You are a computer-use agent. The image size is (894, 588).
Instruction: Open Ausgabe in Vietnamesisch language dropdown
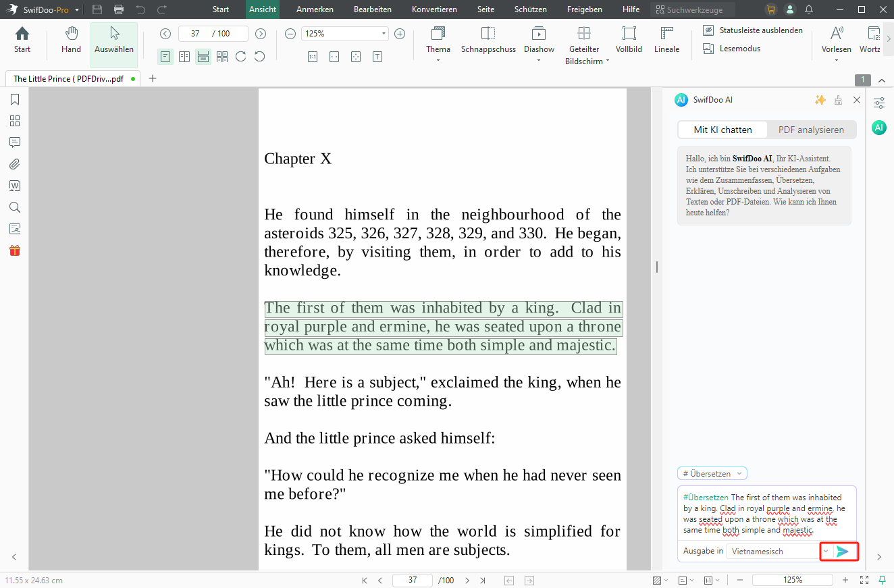pos(825,552)
